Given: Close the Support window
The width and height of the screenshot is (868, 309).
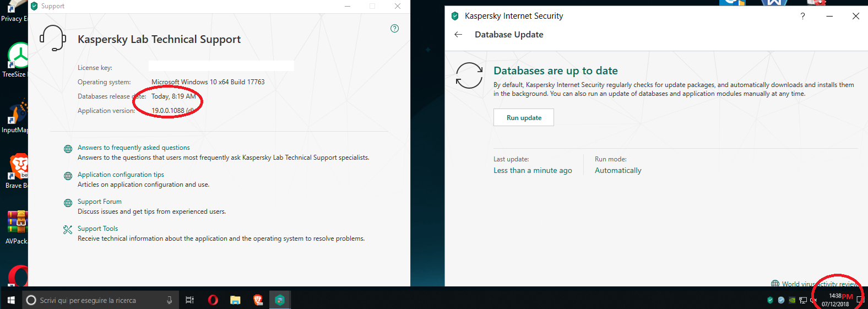Looking at the screenshot, I should [x=398, y=6].
